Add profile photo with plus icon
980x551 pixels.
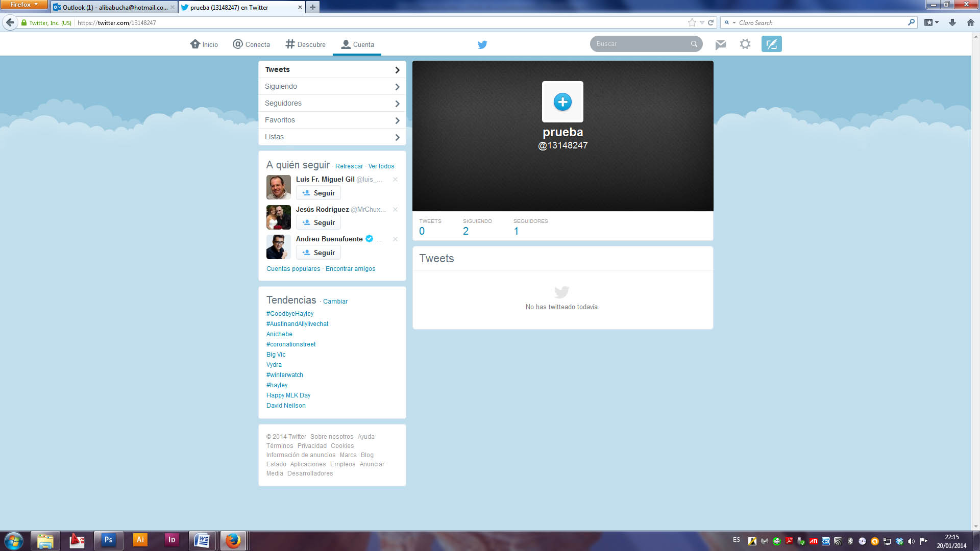pos(562,102)
